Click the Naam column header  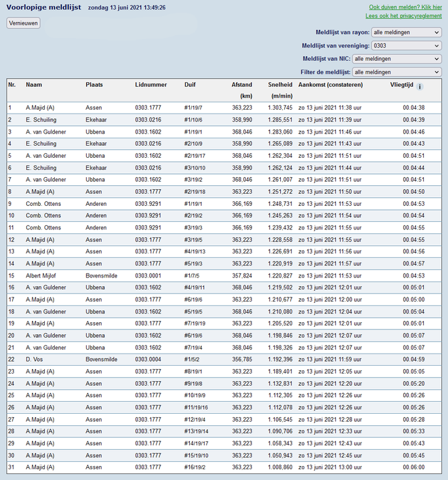(33, 85)
